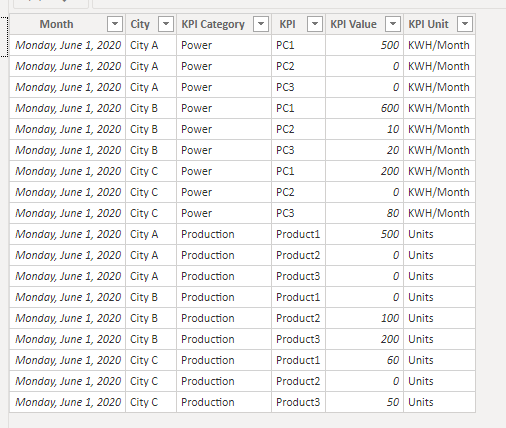Click Product2 cell in City C row
Screen dimensions: 506x428
[298, 381]
